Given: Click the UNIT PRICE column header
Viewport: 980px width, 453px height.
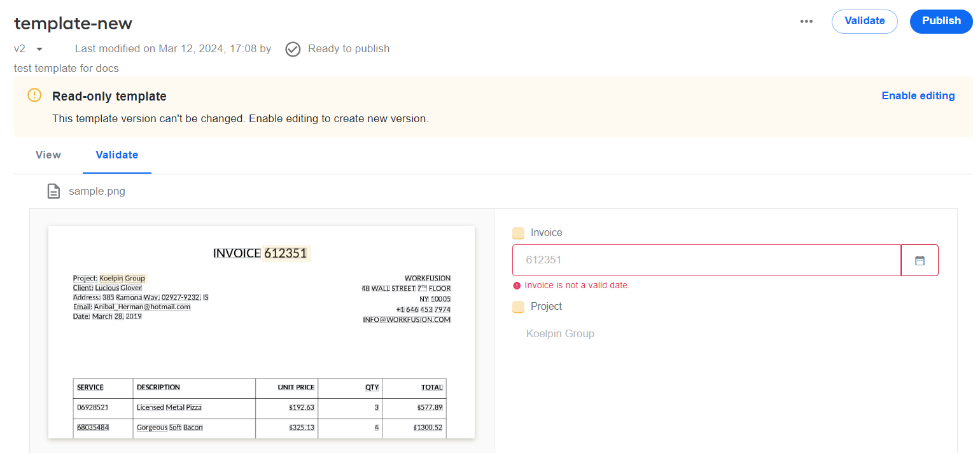Looking at the screenshot, I should [x=297, y=387].
